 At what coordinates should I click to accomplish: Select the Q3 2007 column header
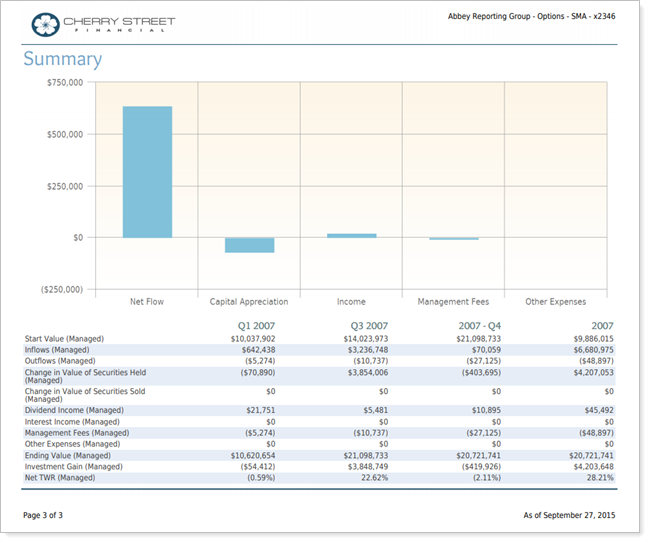tap(367, 326)
